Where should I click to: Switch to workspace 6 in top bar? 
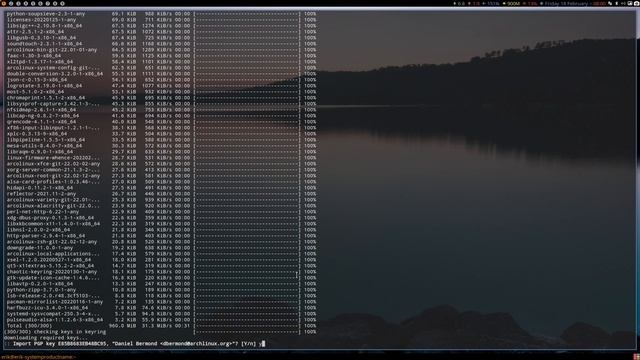[40, 3]
